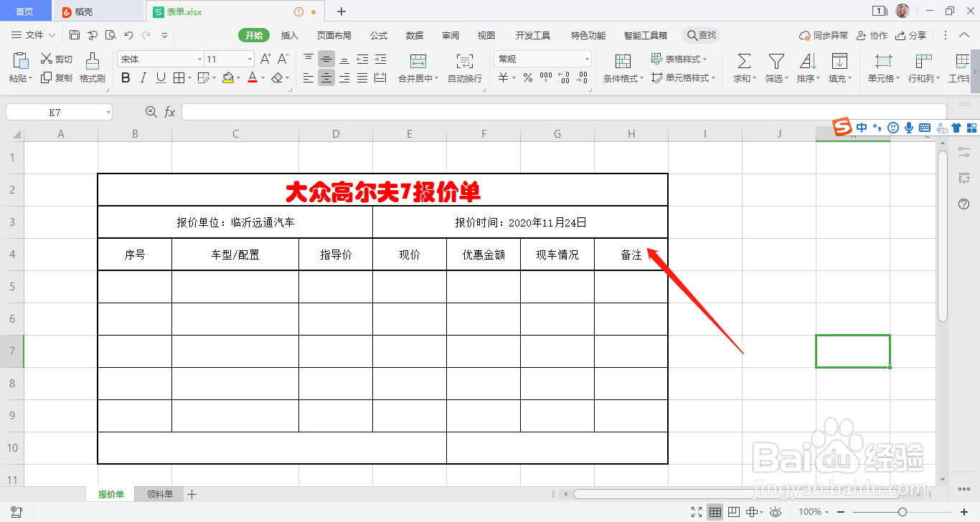Screen dimensions: 980x522
Task: Toggle eye protection mode icon in status bar
Action: point(776,512)
